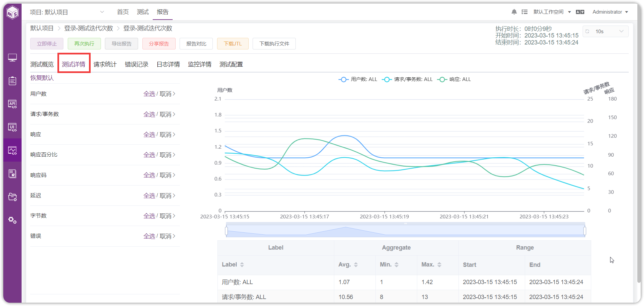
Task: Click the 报告对比 button
Action: [x=196, y=43]
